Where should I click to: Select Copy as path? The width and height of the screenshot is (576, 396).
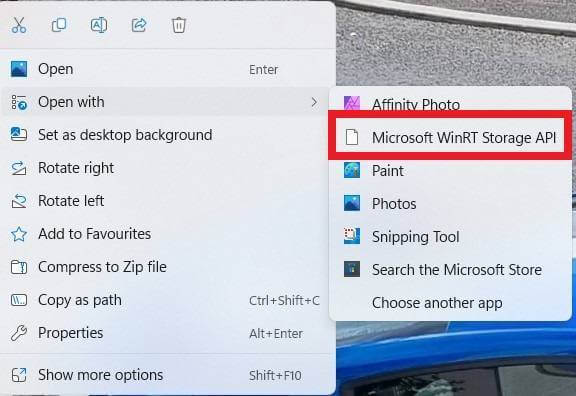tap(168, 300)
